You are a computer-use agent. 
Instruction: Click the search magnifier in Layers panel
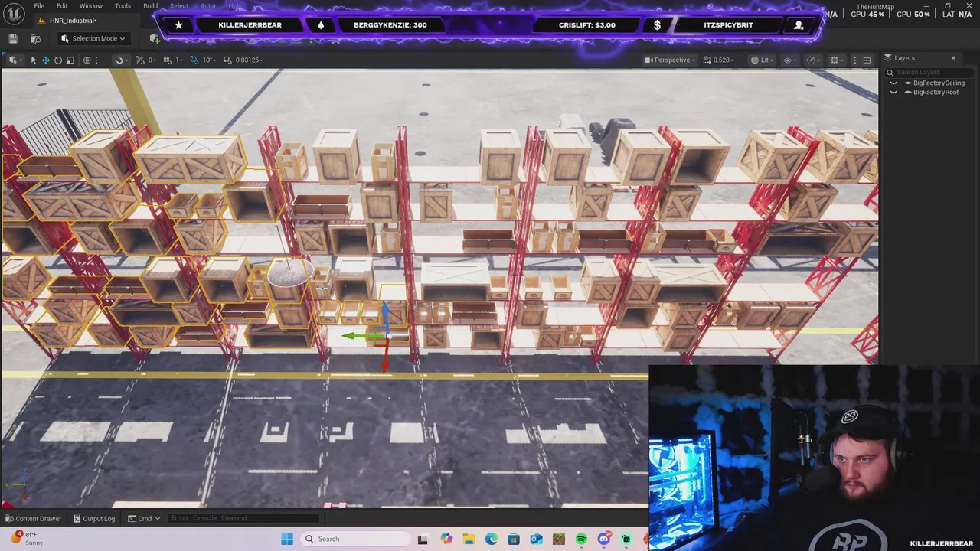coord(890,73)
